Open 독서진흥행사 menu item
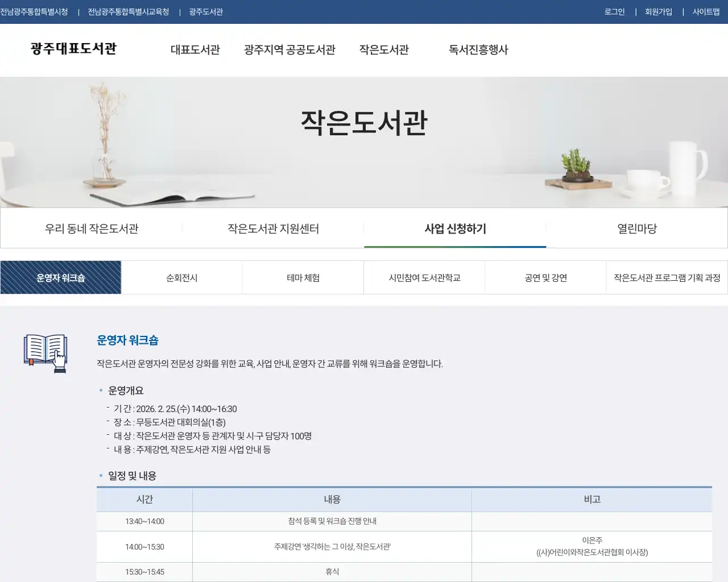728x582 pixels. point(478,50)
